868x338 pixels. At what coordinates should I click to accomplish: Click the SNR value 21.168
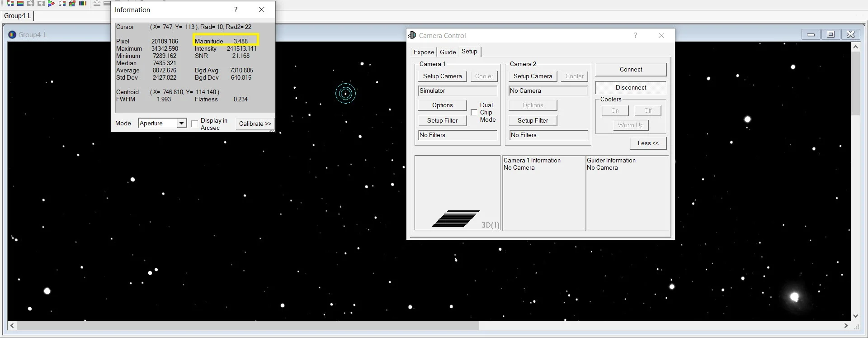241,56
